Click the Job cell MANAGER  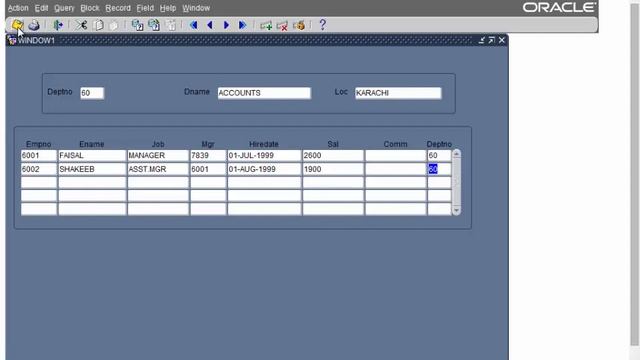pos(158,156)
